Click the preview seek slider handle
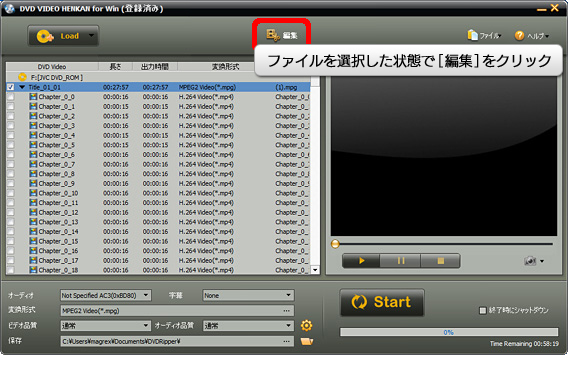Viewport: 568px width, 366px height. [335, 244]
